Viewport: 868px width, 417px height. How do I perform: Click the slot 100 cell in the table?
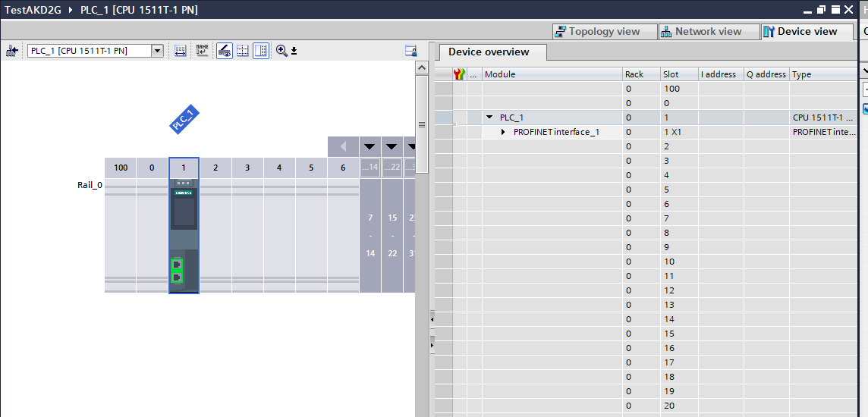(x=678, y=89)
